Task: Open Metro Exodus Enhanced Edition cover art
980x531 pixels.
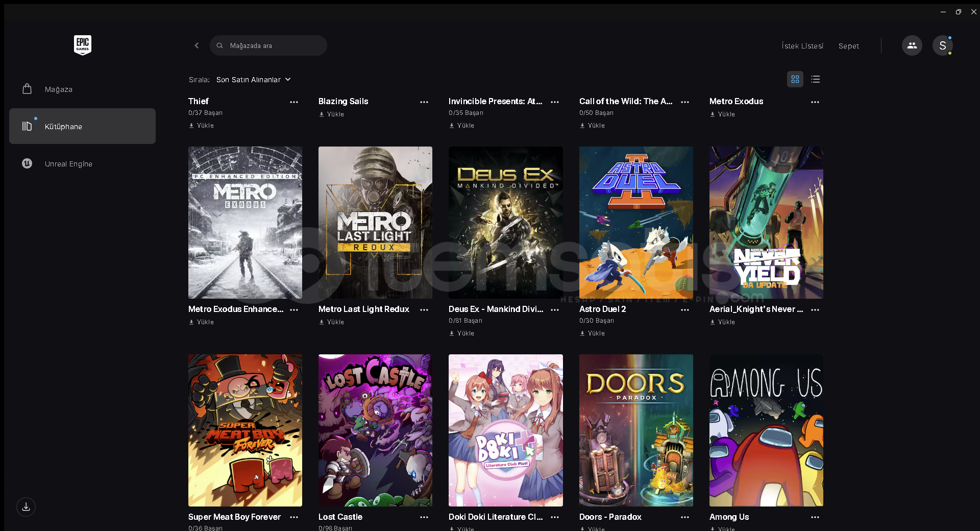Action: 245,223
